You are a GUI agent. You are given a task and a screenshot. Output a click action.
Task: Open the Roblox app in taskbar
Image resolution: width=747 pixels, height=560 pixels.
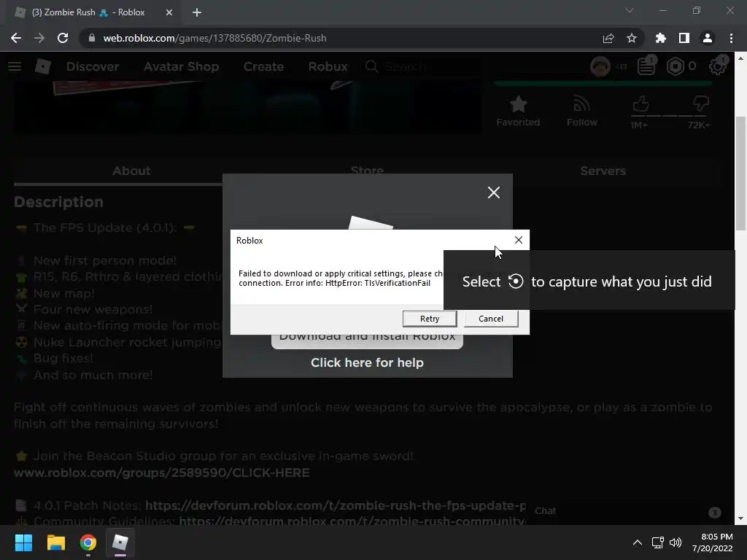pos(120,542)
